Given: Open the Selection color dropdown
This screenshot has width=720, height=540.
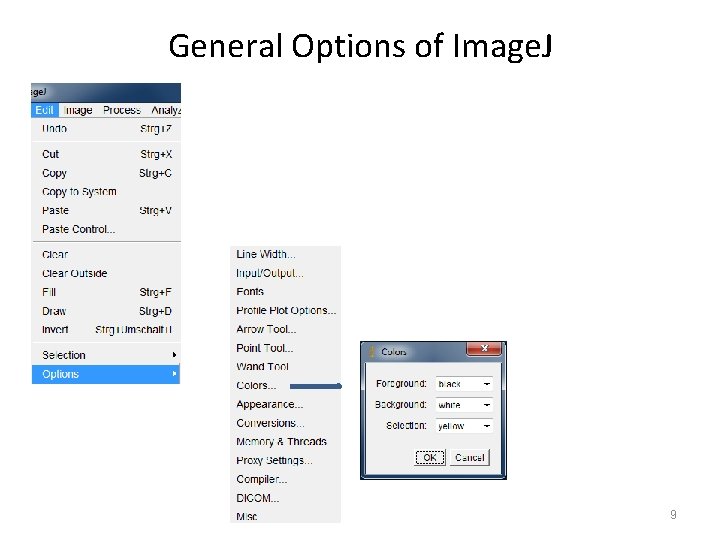Looking at the screenshot, I should 464,426.
